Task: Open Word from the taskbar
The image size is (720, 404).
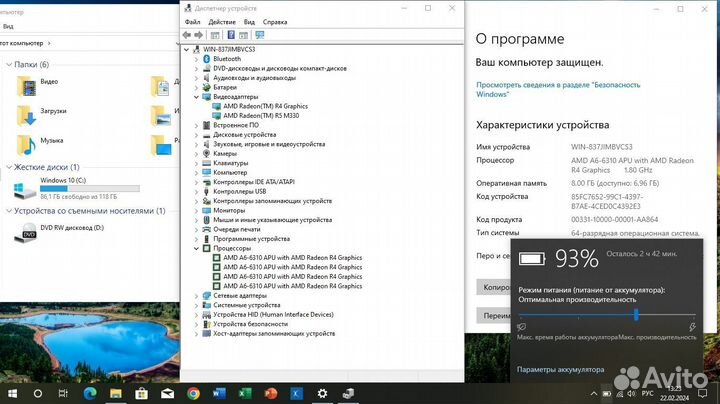Action: (219, 393)
